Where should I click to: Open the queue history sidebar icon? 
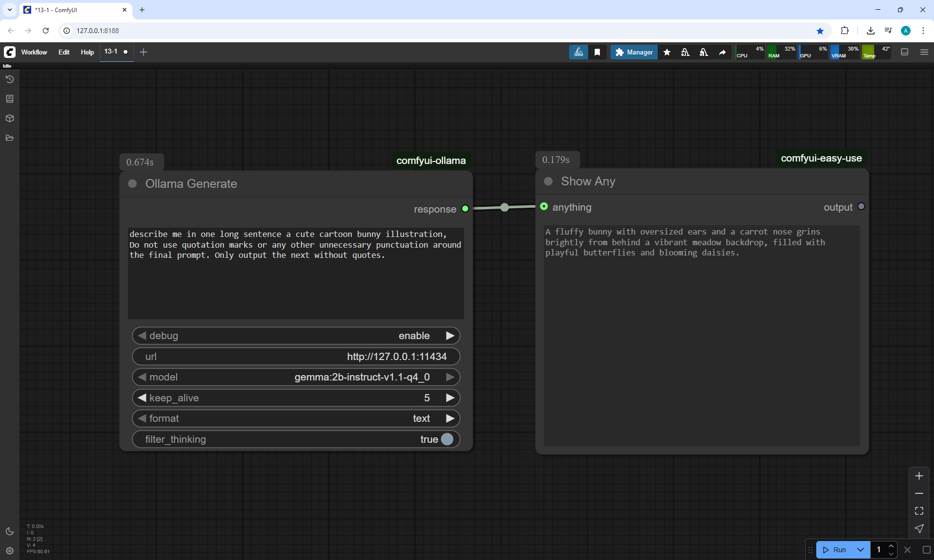(x=9, y=79)
